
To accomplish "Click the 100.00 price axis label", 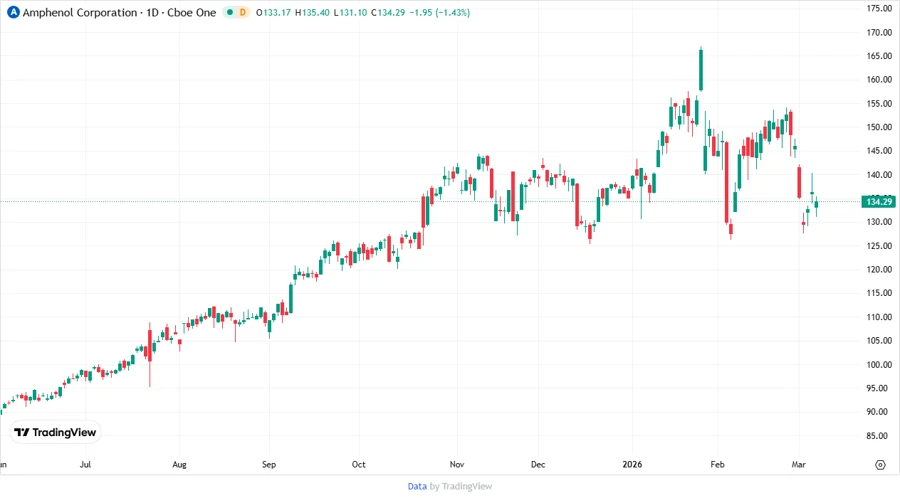I will click(879, 364).
